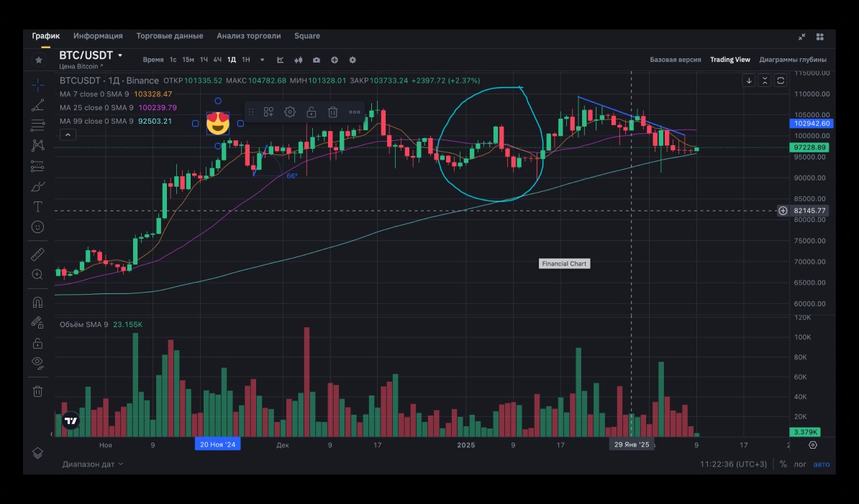Select the Время line view
The width and height of the screenshot is (859, 504).
point(153,60)
